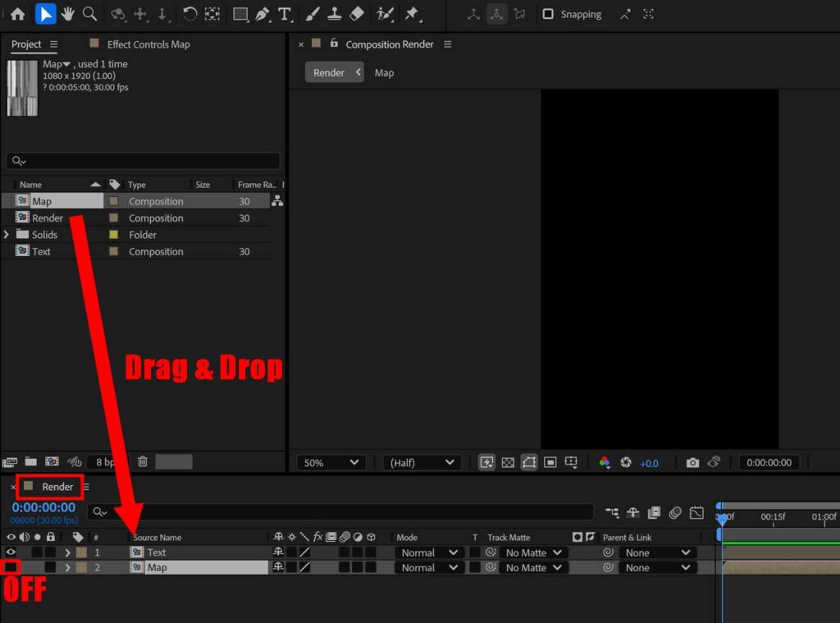Open flowchart view for Map composition
Image resolution: width=840 pixels, height=623 pixels.
click(x=277, y=201)
